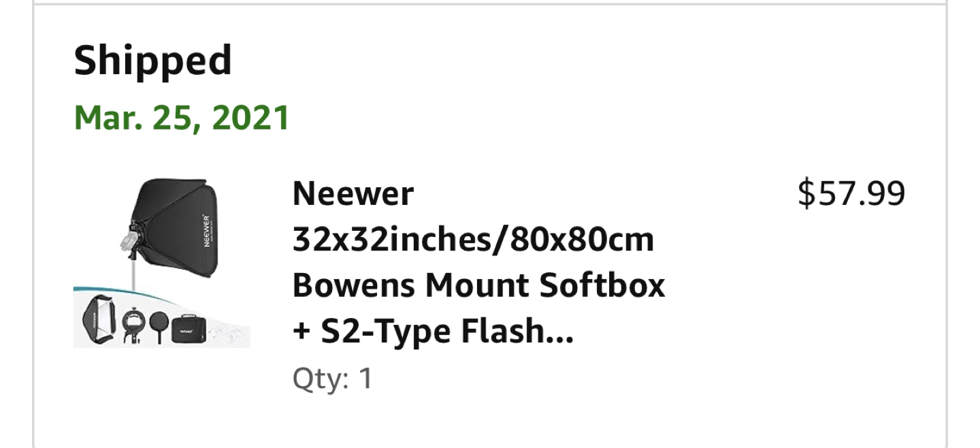Click the "Qty: 1" quantity label
Image resolution: width=980 pixels, height=448 pixels.
(x=332, y=379)
